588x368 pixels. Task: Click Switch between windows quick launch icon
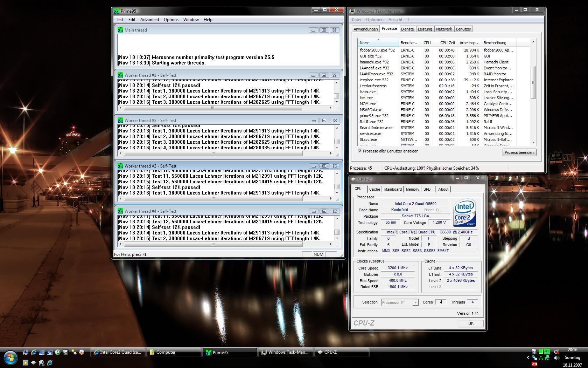[x=50, y=352]
